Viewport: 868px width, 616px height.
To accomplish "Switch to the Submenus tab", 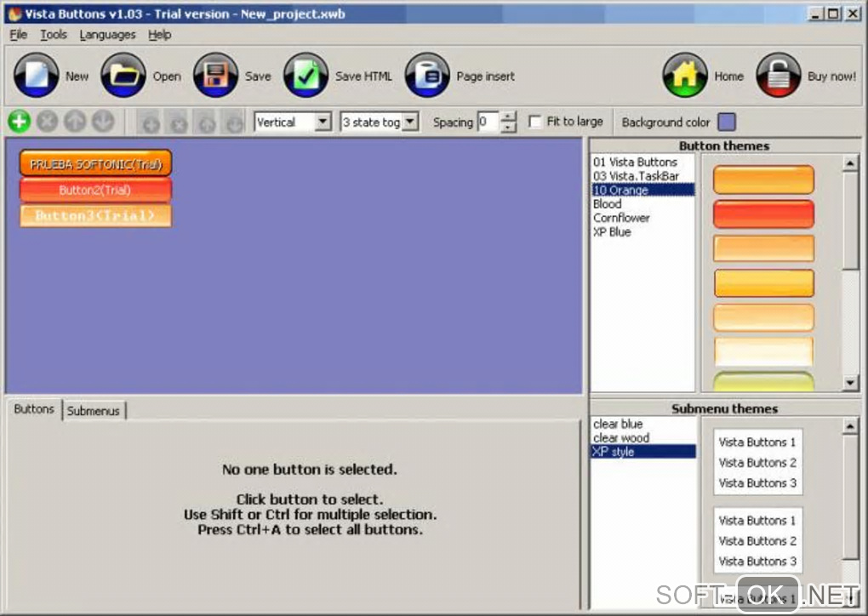I will point(94,411).
